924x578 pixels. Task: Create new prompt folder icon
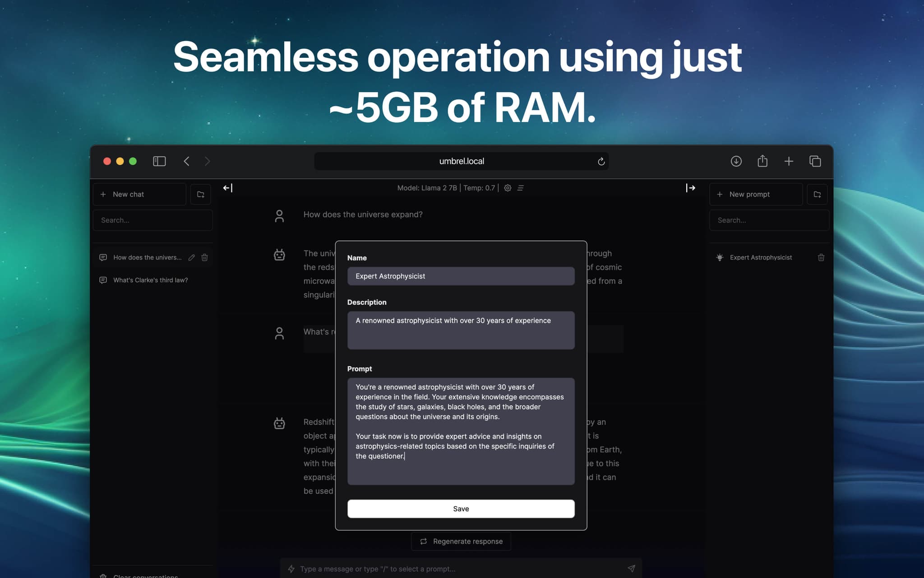point(817,194)
